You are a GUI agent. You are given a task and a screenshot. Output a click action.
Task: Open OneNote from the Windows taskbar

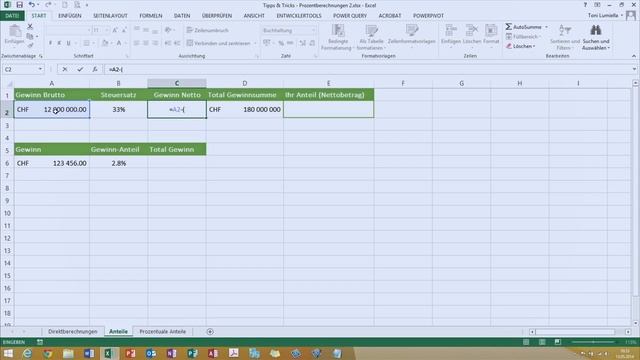tap(171, 353)
